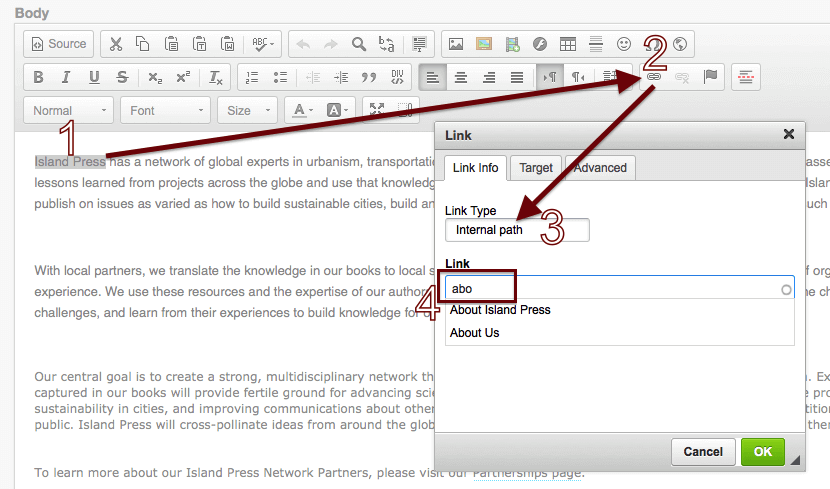Open Find with the magnifier icon

[x=359, y=44]
